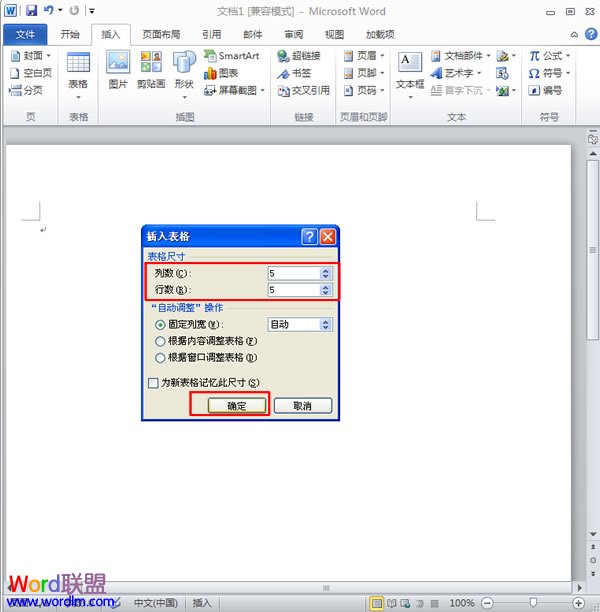Switch to the Mailings (邮件) tab

tap(253, 34)
